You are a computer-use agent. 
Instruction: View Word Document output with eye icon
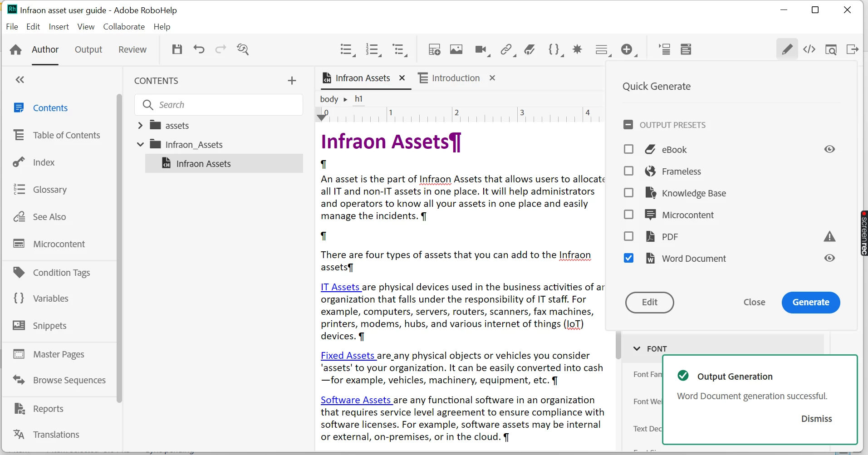(x=829, y=258)
